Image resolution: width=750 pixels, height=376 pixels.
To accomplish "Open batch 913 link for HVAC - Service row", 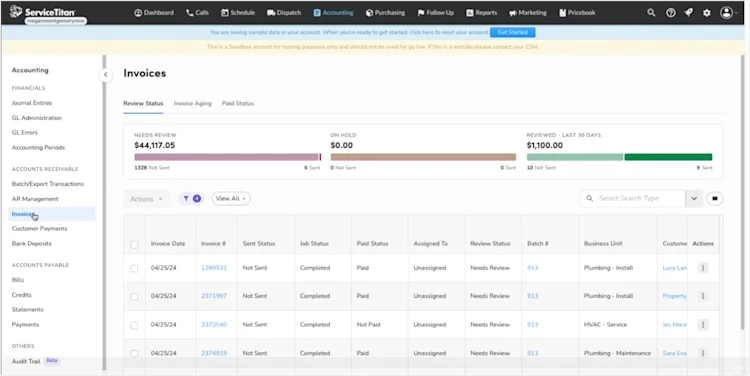I will click(532, 324).
